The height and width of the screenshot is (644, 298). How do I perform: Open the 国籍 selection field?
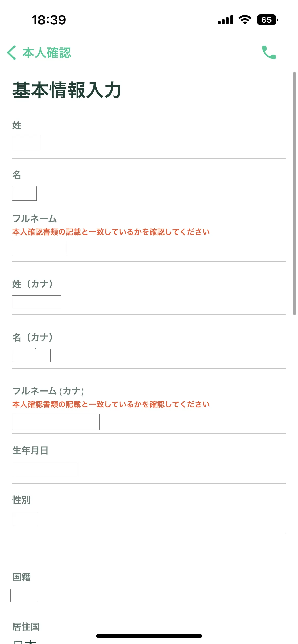pyautogui.click(x=24, y=595)
